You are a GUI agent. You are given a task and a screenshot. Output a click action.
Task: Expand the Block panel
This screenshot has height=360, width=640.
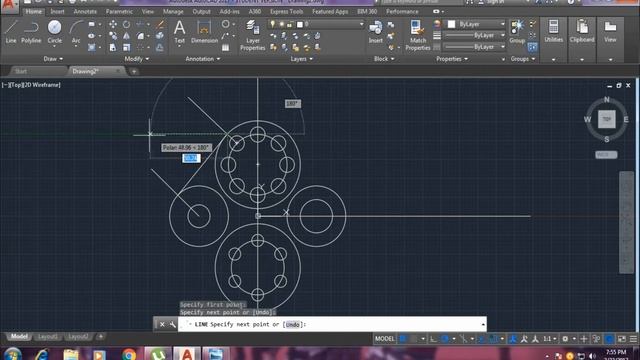[384, 59]
